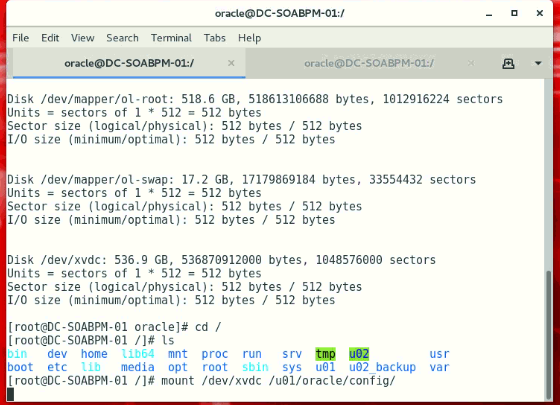
Task: Click the new tab icon
Action: 508,64
